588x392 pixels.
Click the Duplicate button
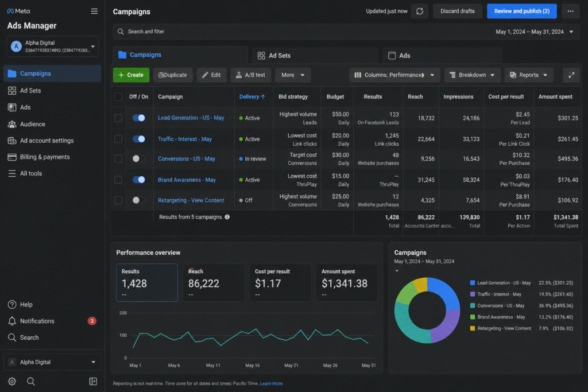point(173,75)
